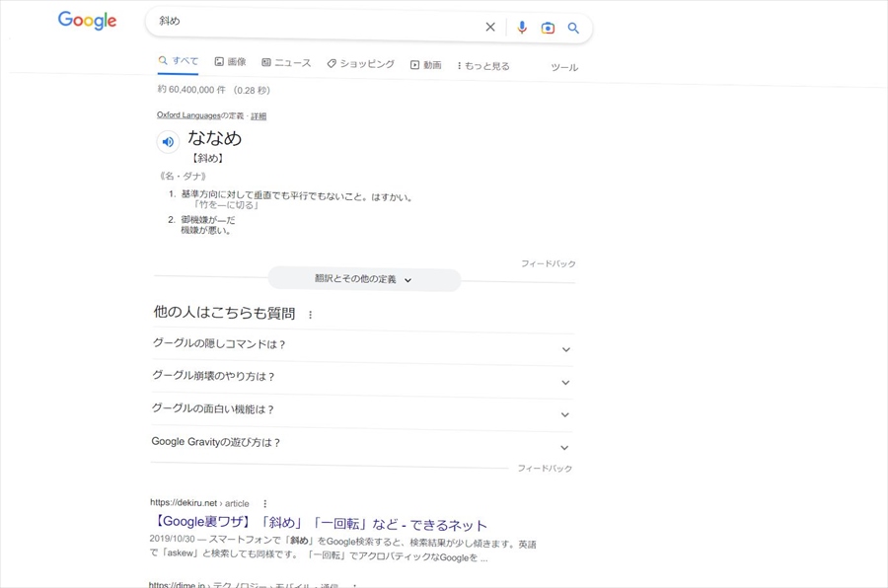888x588 pixels.
Task: Open options dots next to 他の人はこちらも質問
Action: click(x=311, y=315)
